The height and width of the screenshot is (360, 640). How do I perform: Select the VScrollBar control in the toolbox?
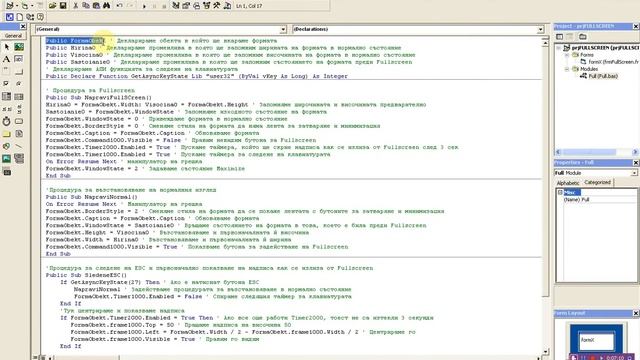(x=19, y=109)
